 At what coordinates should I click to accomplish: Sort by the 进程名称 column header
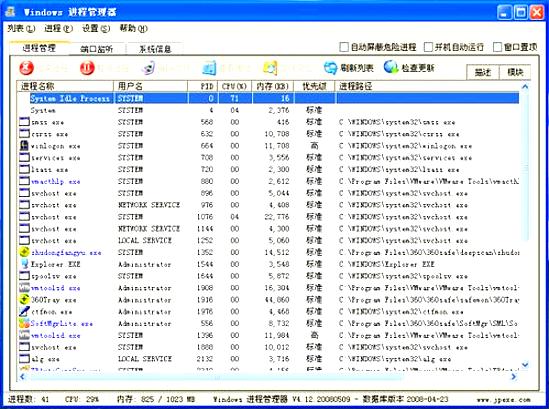(x=65, y=86)
